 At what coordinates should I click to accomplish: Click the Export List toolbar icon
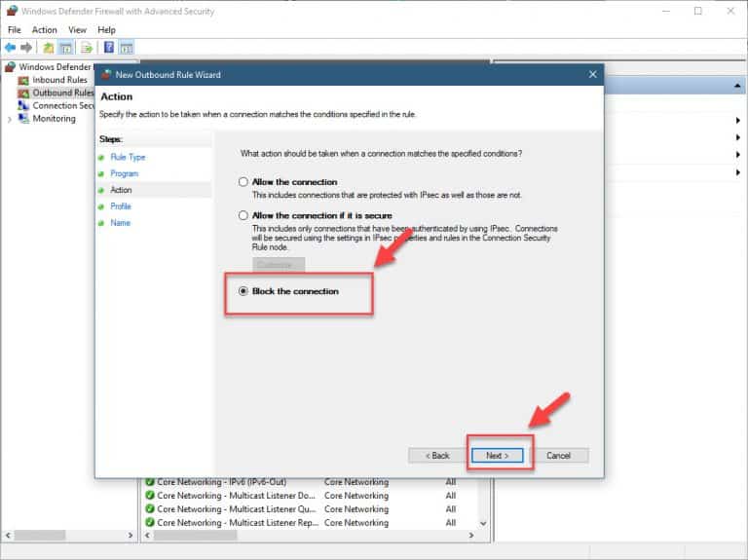click(x=87, y=47)
